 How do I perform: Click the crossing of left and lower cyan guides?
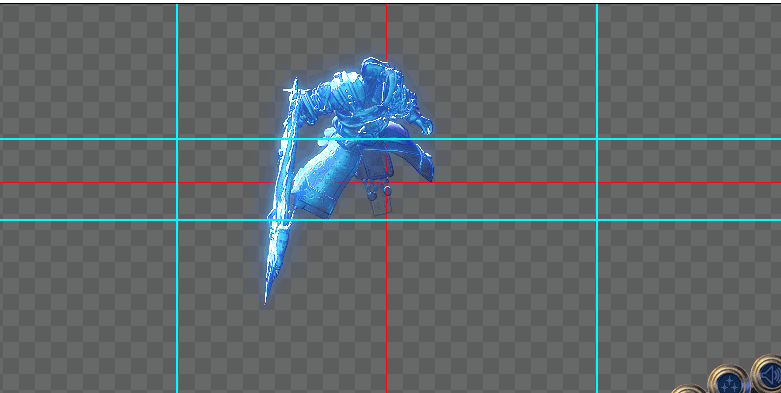point(177,220)
